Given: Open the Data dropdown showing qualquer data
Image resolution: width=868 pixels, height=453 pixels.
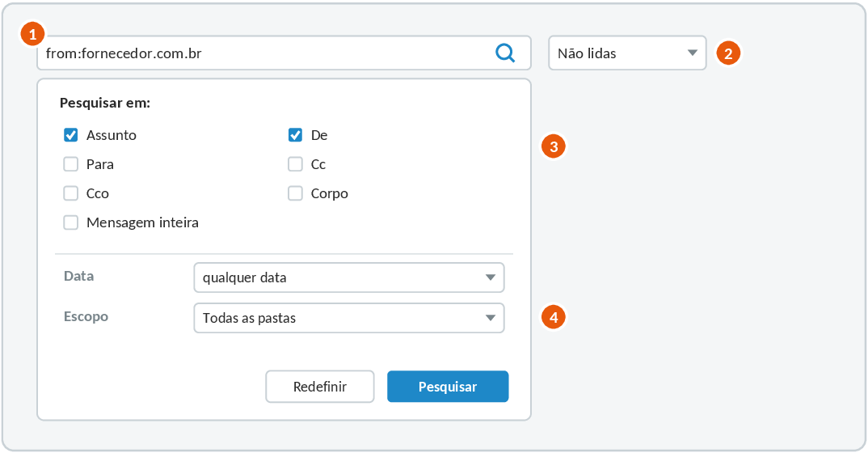Looking at the screenshot, I should (x=349, y=277).
